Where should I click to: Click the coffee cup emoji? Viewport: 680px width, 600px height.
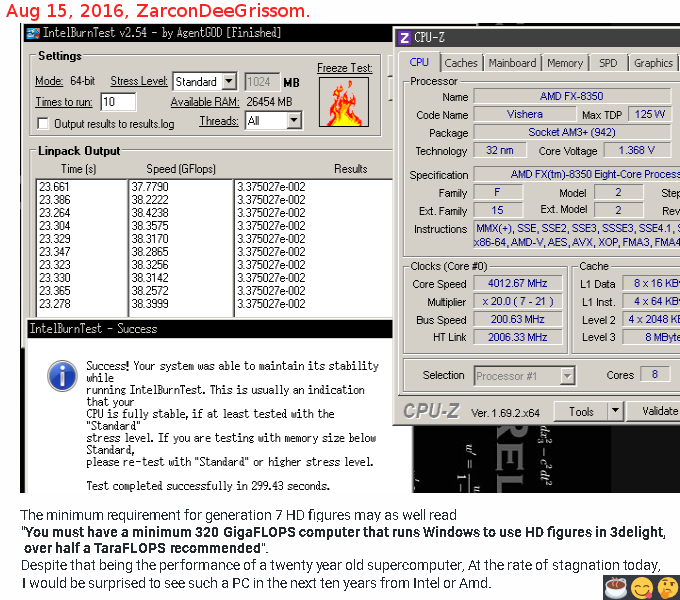(x=615, y=588)
